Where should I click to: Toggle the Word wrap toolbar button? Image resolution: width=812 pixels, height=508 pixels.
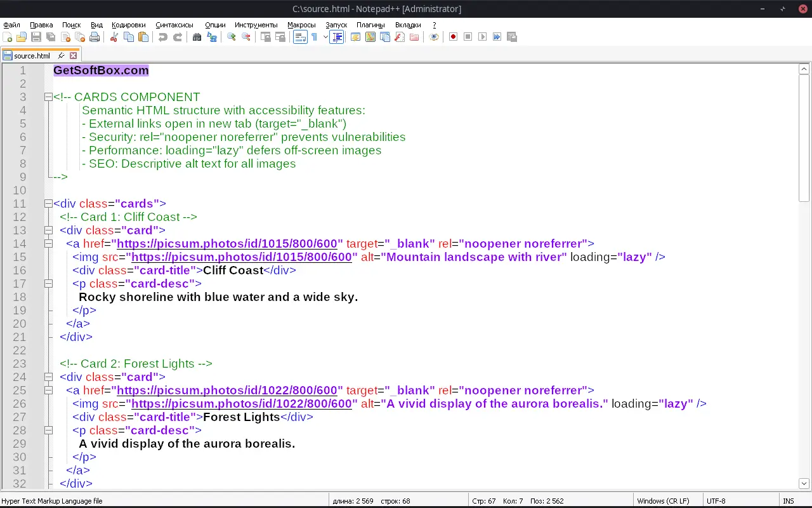point(299,37)
